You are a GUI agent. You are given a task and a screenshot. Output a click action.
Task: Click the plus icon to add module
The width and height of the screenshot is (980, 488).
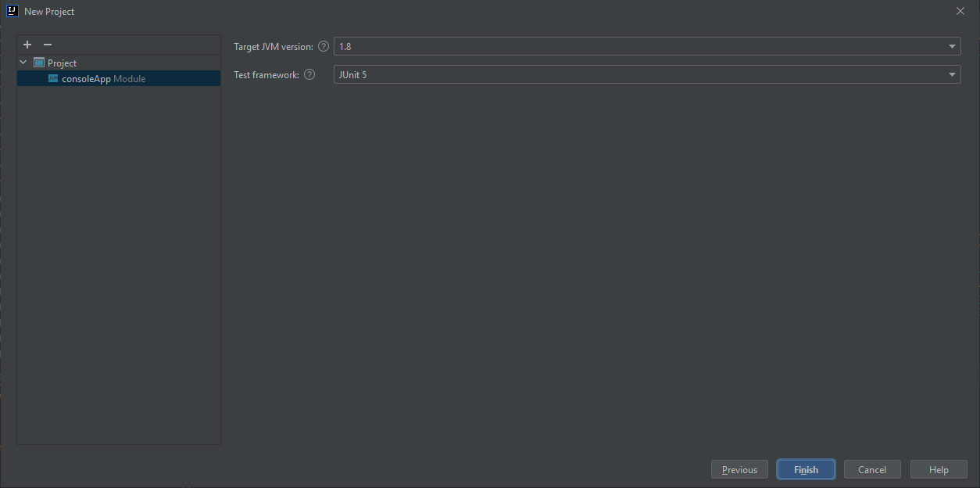click(x=27, y=45)
